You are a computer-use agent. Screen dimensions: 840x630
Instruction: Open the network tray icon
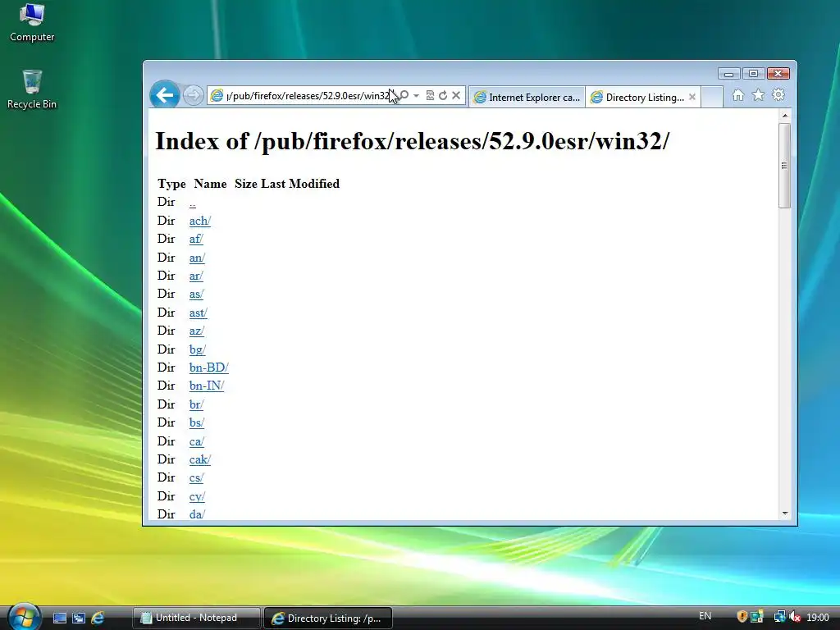(x=779, y=617)
